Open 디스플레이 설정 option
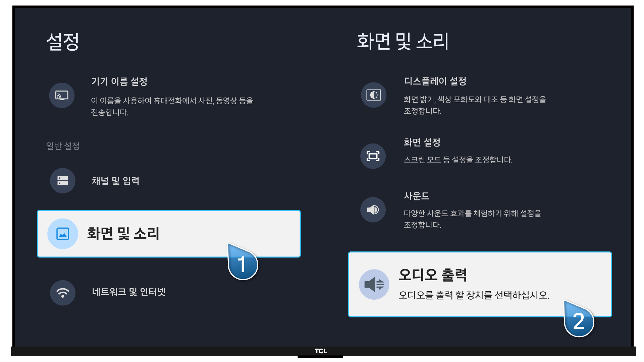Viewport: 644px width, 362px height. (x=435, y=81)
